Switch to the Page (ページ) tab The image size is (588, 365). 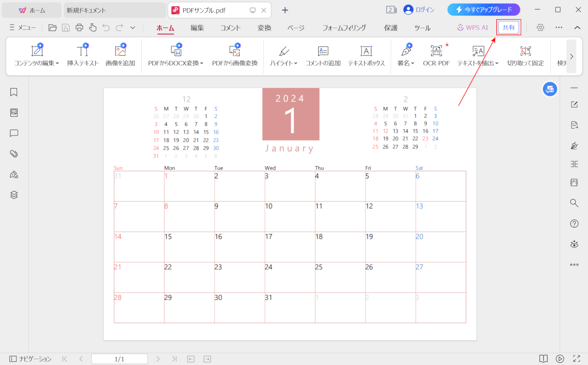[296, 28]
